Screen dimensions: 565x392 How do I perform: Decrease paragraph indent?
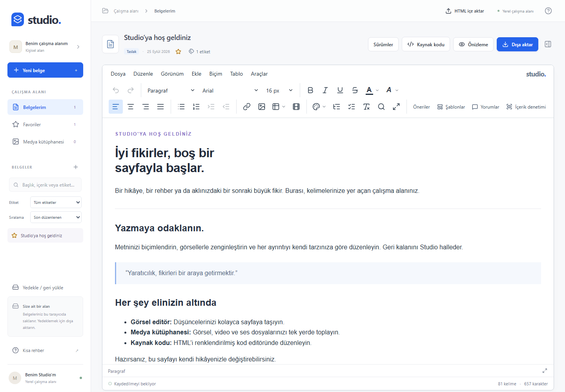point(226,107)
